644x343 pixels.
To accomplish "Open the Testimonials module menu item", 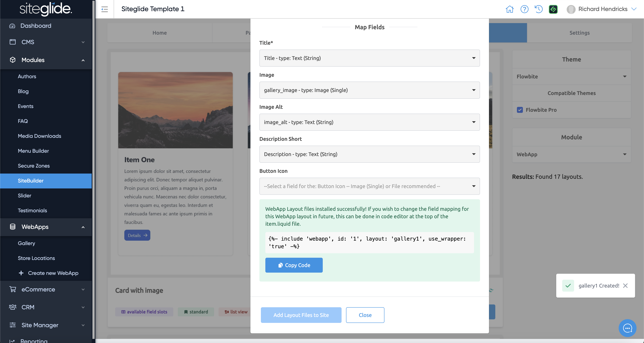I will (32, 210).
